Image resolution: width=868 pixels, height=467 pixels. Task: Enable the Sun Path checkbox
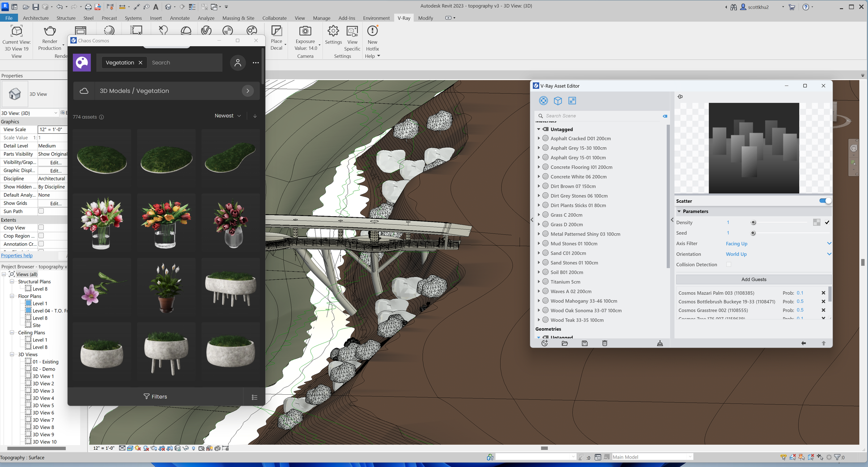click(41, 211)
